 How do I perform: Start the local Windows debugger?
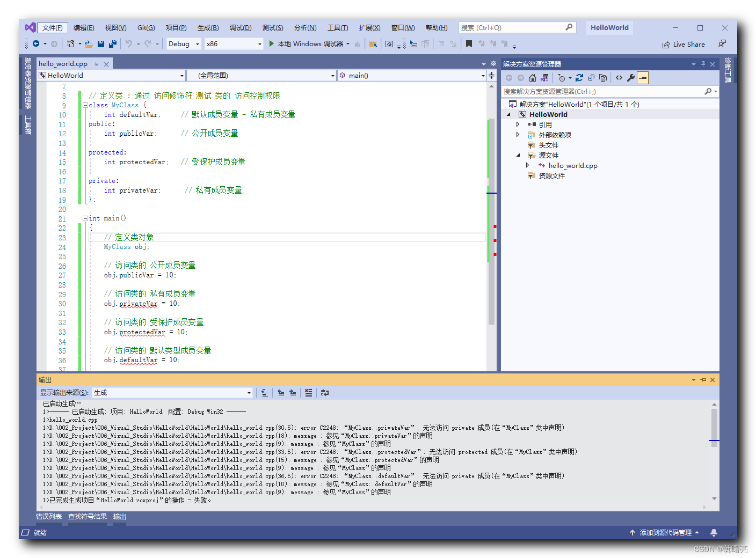click(310, 44)
